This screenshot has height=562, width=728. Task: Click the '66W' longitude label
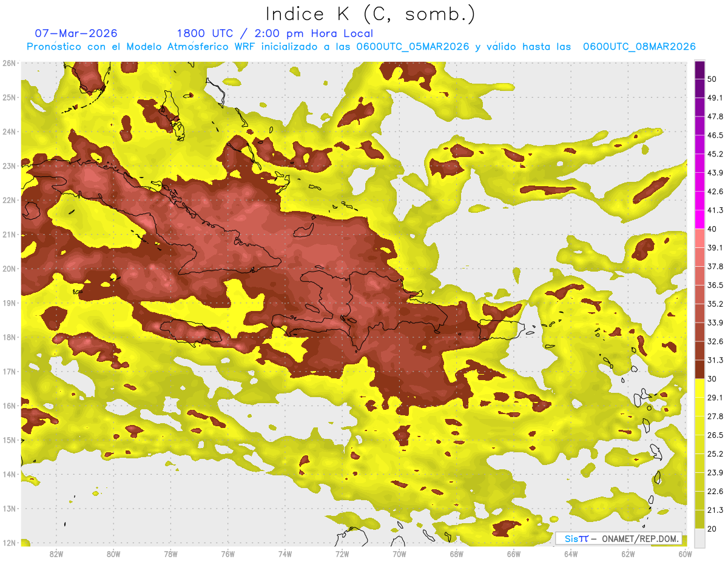514,554
